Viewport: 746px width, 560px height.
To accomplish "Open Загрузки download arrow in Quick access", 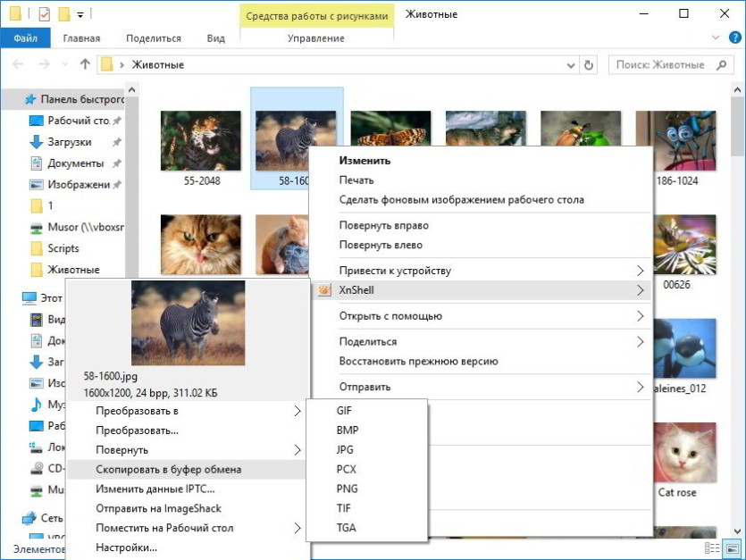I will click(x=36, y=142).
